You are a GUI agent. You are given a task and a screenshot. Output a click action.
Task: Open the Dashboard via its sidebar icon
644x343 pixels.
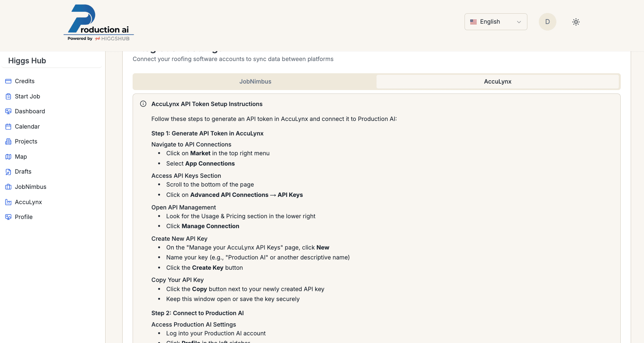[x=8, y=111]
